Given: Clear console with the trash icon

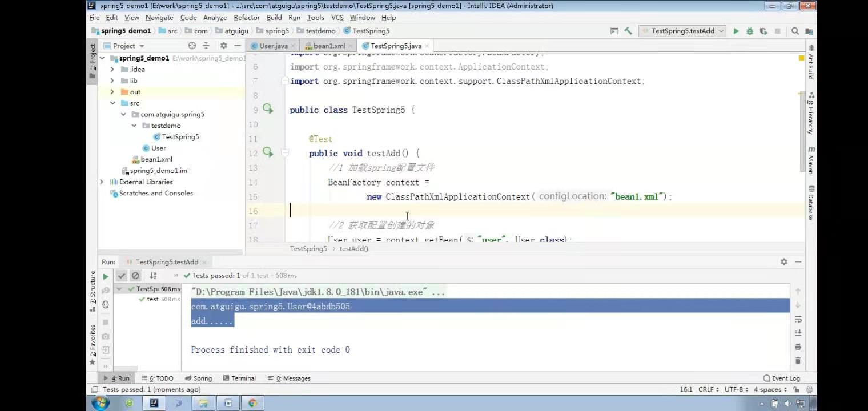Looking at the screenshot, I should pos(798,361).
